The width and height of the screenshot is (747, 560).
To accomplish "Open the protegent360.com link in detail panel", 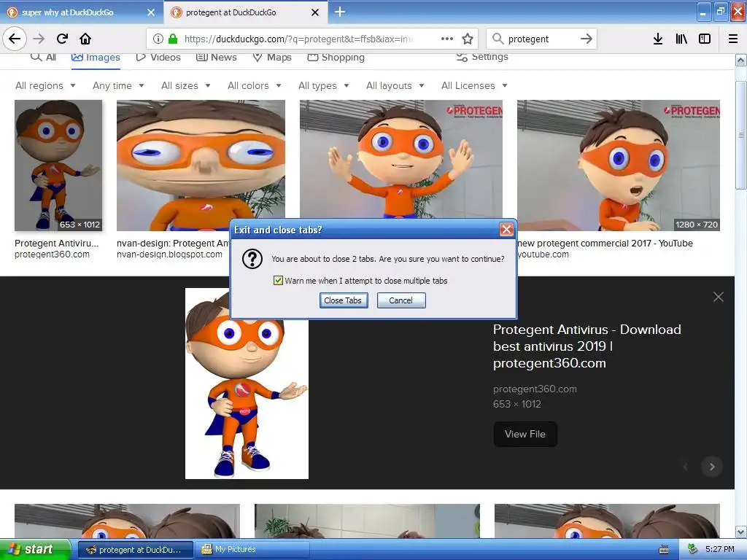I will tap(535, 389).
